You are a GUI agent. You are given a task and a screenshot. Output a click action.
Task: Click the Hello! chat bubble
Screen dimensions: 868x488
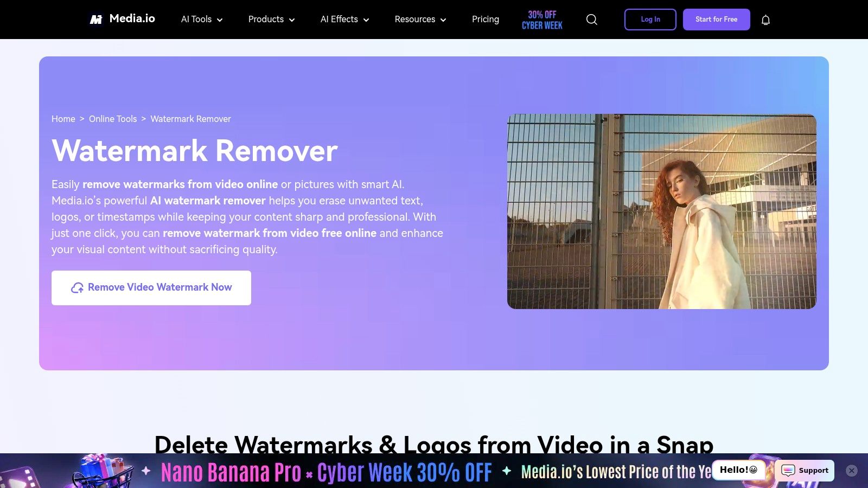(738, 470)
